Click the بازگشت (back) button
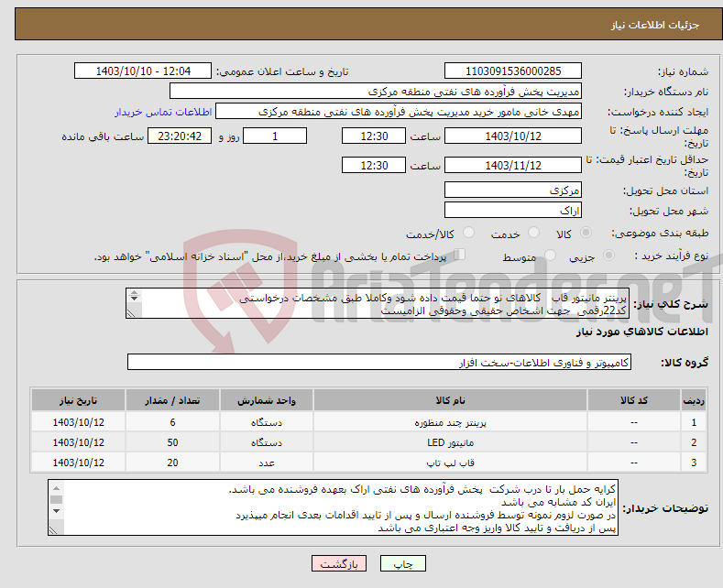 (x=339, y=563)
